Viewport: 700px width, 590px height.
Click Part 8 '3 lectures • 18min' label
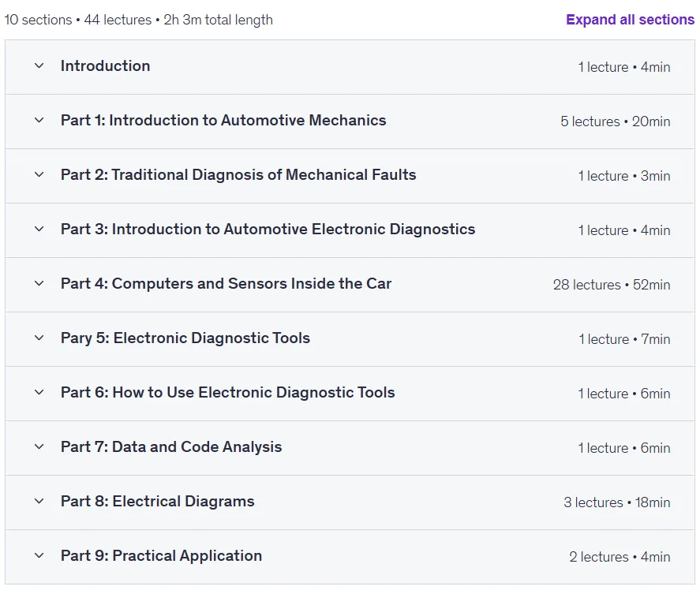click(616, 502)
